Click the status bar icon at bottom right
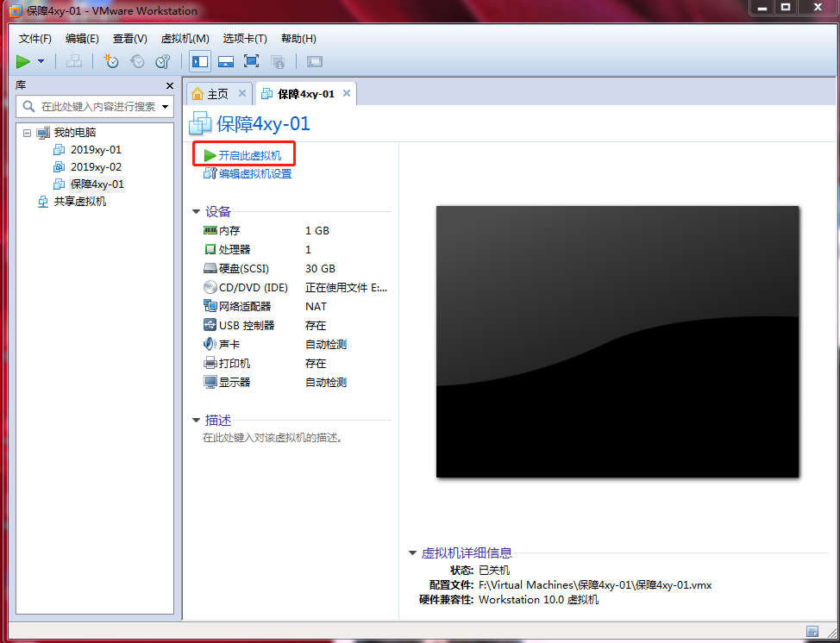This screenshot has width=840, height=643. click(x=812, y=631)
